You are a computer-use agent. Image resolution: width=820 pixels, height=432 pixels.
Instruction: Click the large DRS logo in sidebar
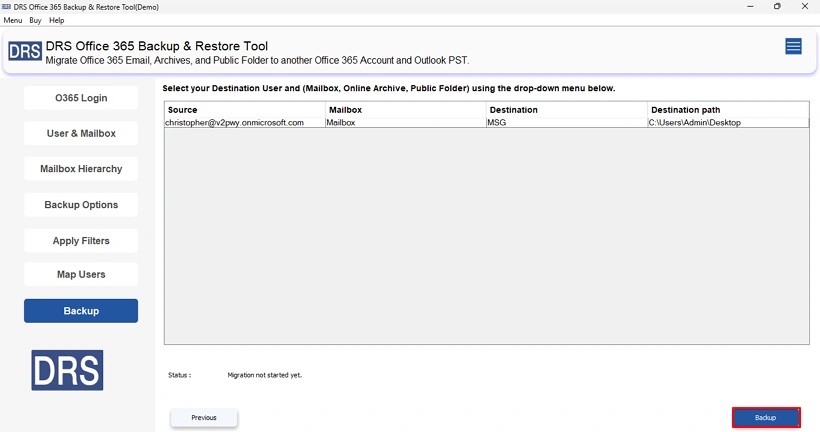(67, 370)
